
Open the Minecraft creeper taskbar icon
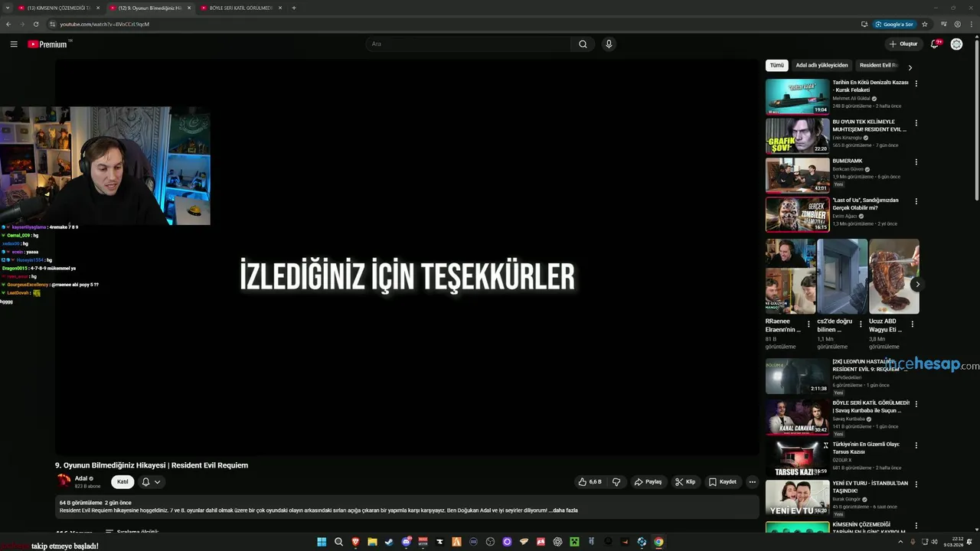574,542
